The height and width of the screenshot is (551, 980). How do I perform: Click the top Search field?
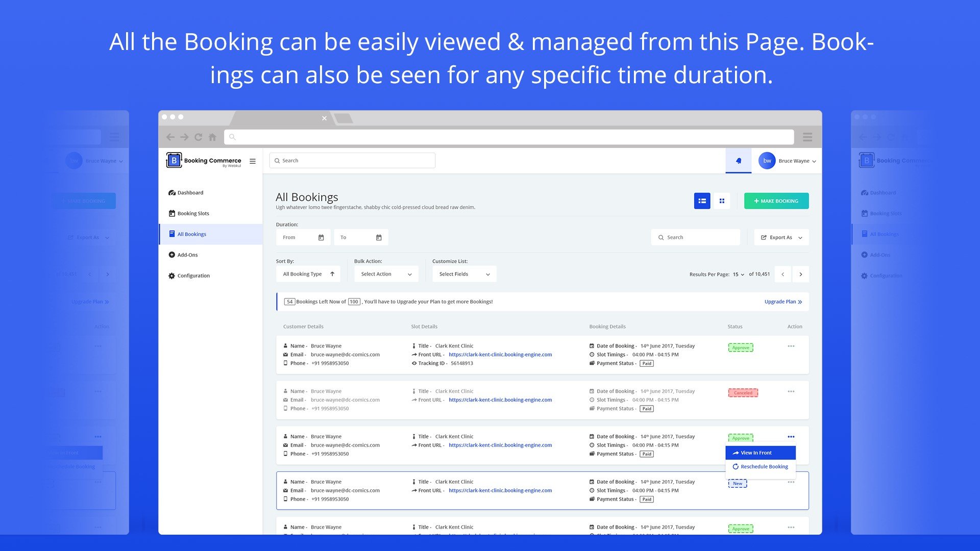pos(352,161)
